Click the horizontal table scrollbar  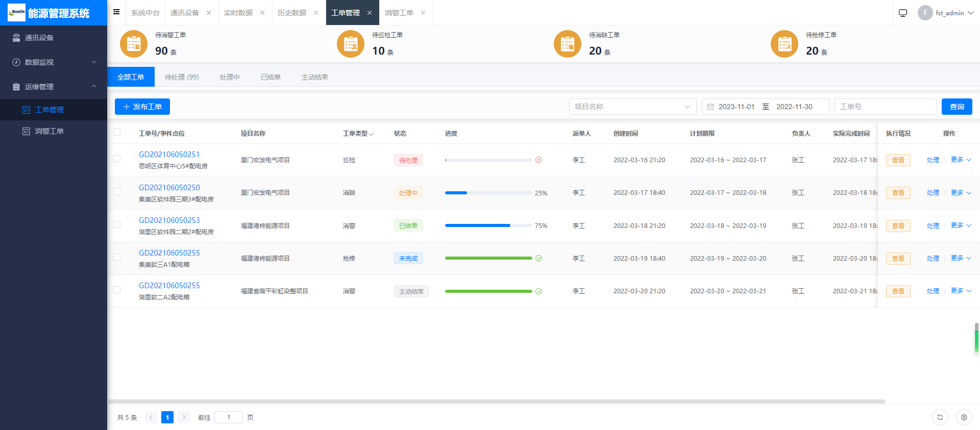pos(497,401)
